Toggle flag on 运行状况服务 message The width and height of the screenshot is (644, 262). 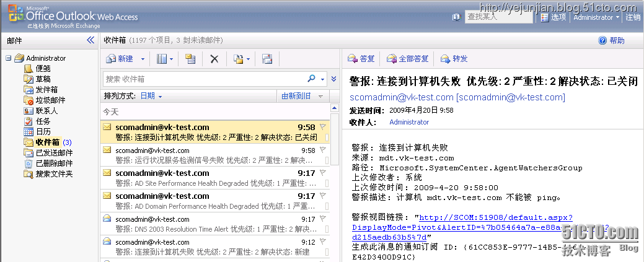coord(323,149)
